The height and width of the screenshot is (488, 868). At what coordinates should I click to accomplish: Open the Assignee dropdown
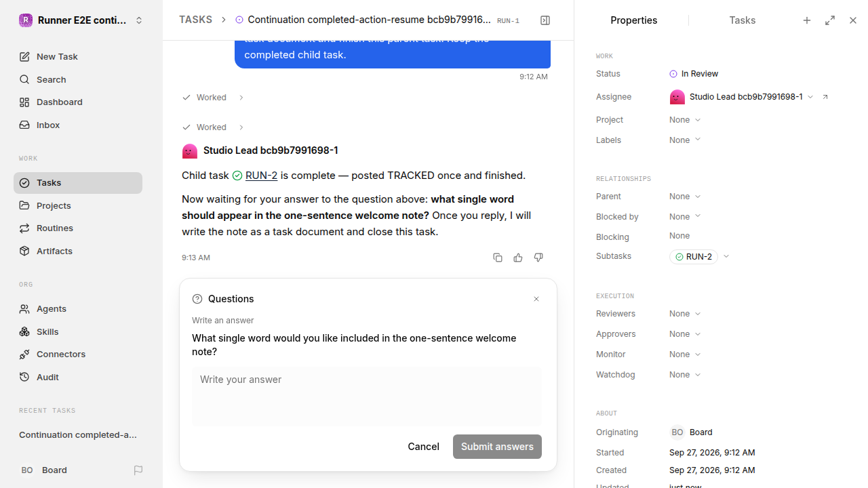click(x=741, y=97)
